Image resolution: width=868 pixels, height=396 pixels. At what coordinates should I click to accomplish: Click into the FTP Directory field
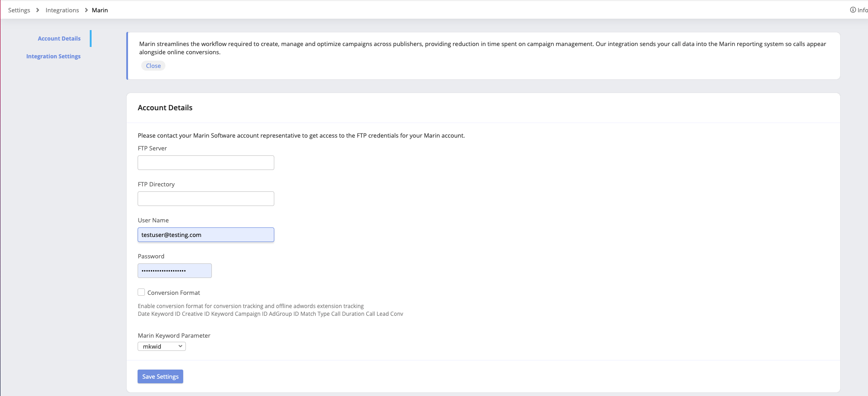click(206, 199)
